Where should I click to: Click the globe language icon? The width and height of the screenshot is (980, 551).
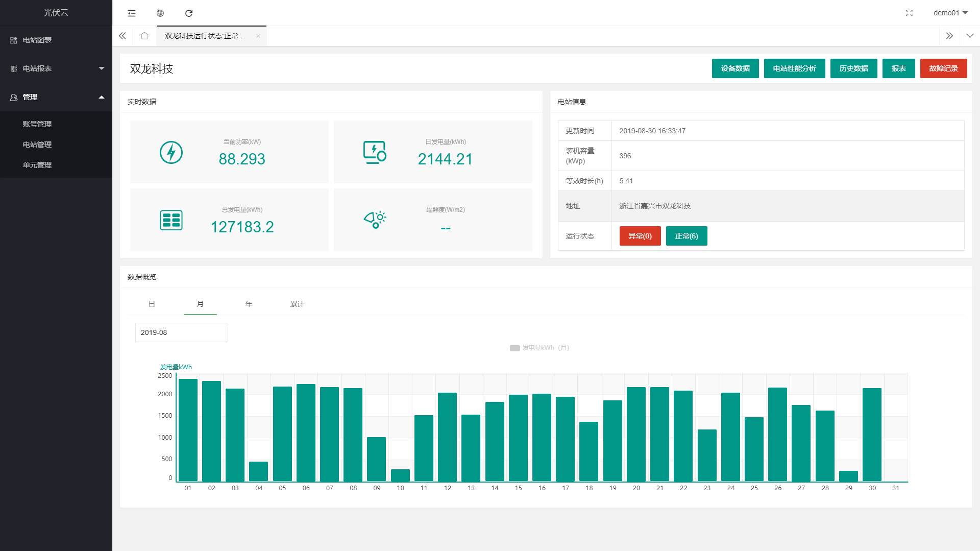[x=160, y=13]
